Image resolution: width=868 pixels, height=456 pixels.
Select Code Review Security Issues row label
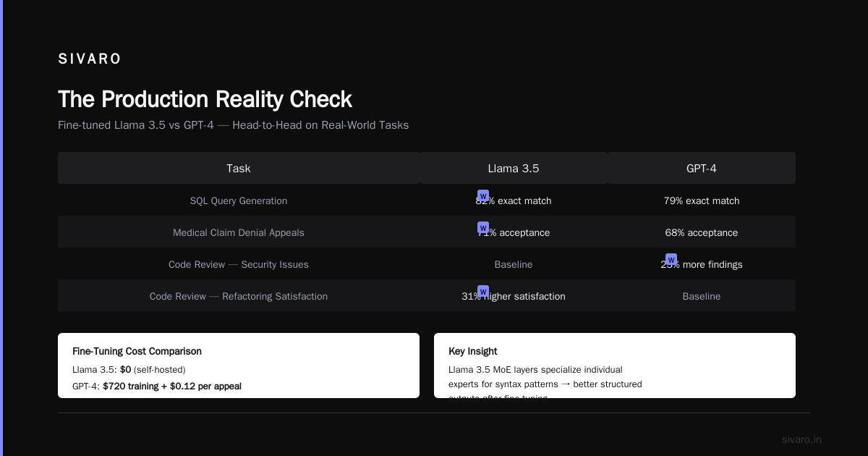coord(239,264)
